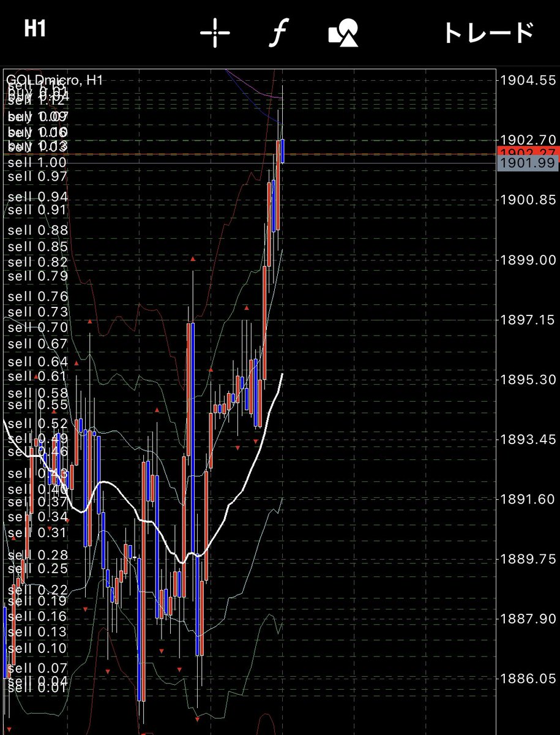Click the 1902.70 price axis label

coord(528,140)
